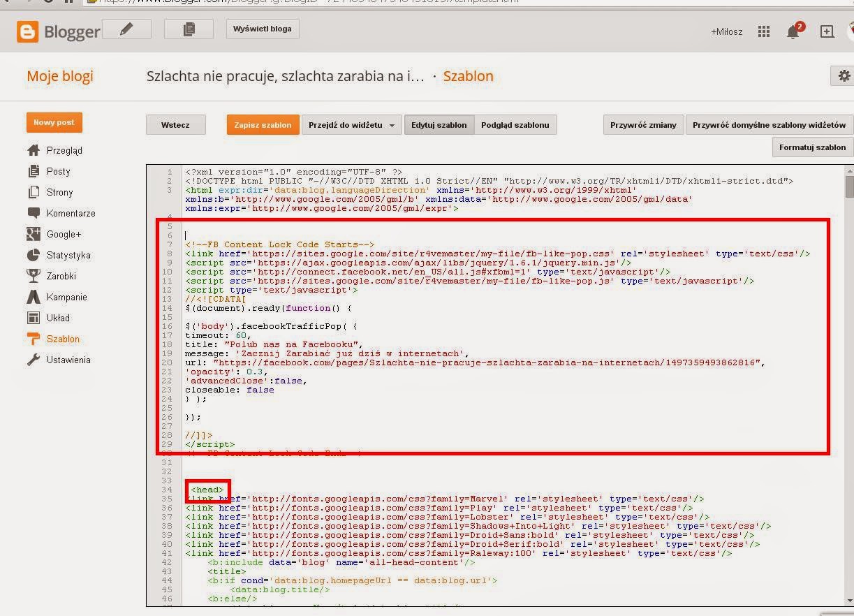
Task: Open the posts list icon button
Action: coord(188,29)
